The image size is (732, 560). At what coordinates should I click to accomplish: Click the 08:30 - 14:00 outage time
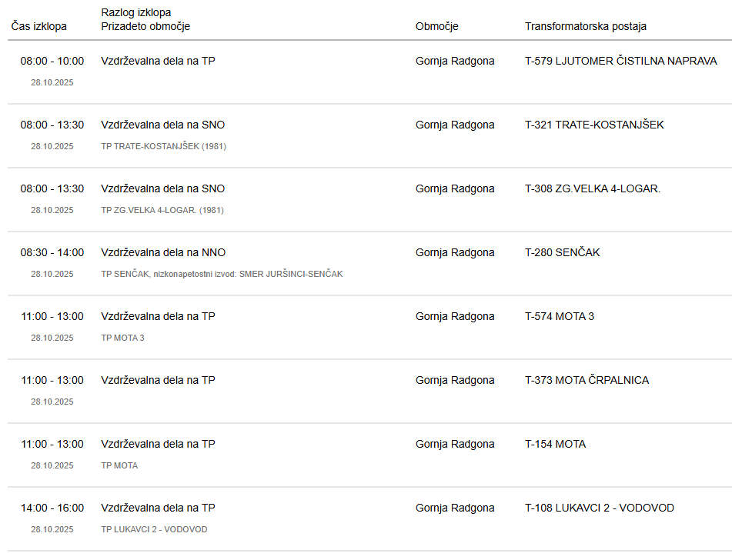pyautogui.click(x=52, y=252)
